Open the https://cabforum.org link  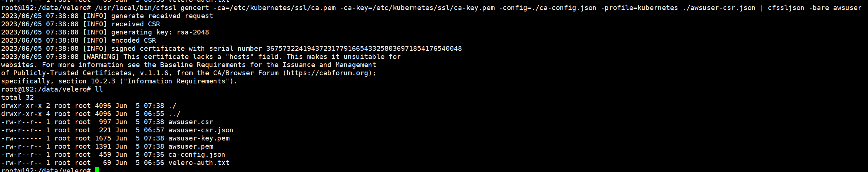[x=328, y=73]
